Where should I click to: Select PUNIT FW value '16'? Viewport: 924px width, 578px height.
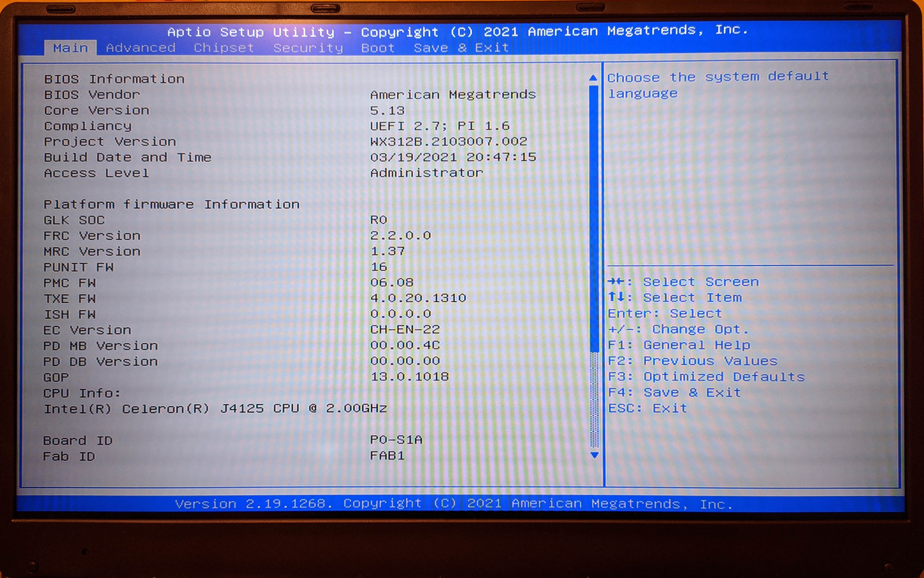tap(379, 267)
